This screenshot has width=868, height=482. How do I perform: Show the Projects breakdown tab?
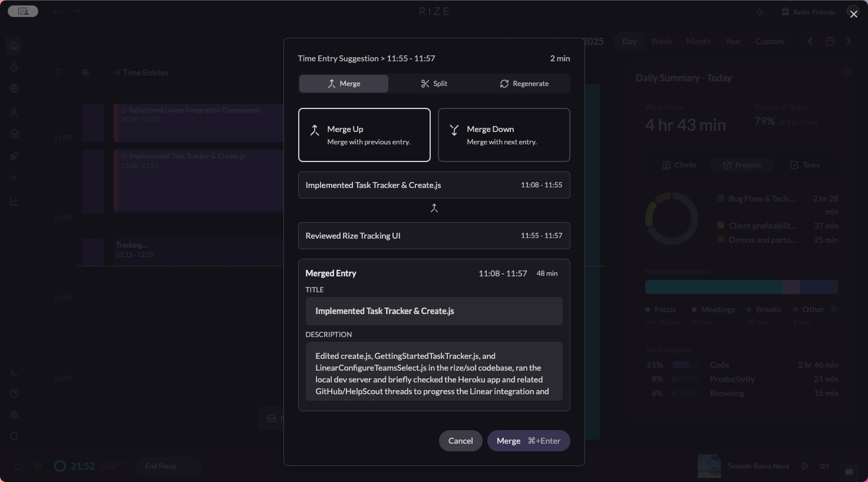(742, 165)
